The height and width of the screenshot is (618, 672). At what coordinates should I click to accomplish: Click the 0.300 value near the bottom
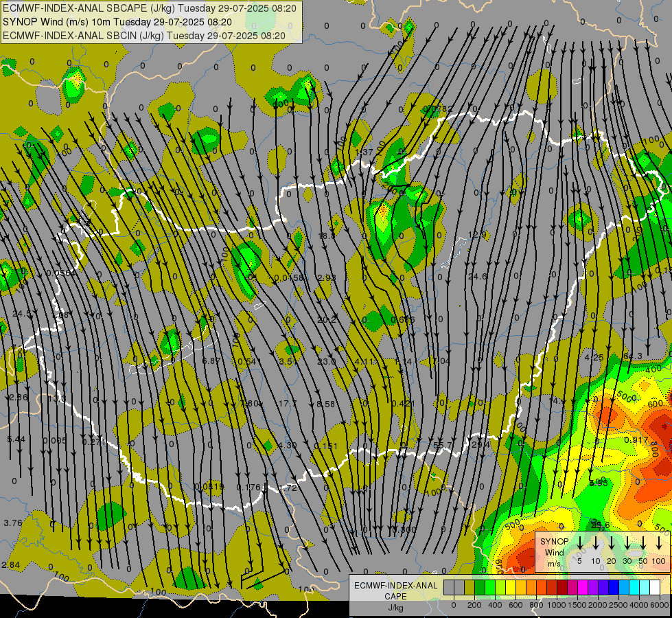pos(404,529)
